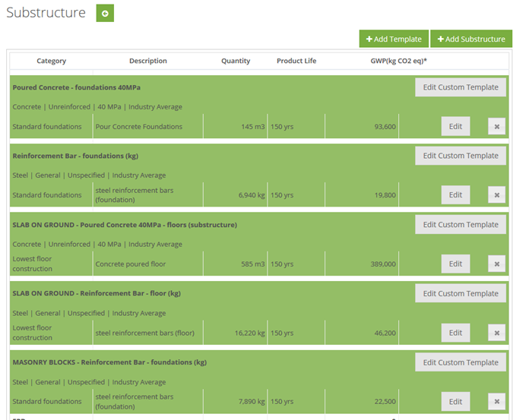Screen dimensions: 513x420
Task: Remove the 7,890 kg masonry reinforcement row
Action: 496,401
